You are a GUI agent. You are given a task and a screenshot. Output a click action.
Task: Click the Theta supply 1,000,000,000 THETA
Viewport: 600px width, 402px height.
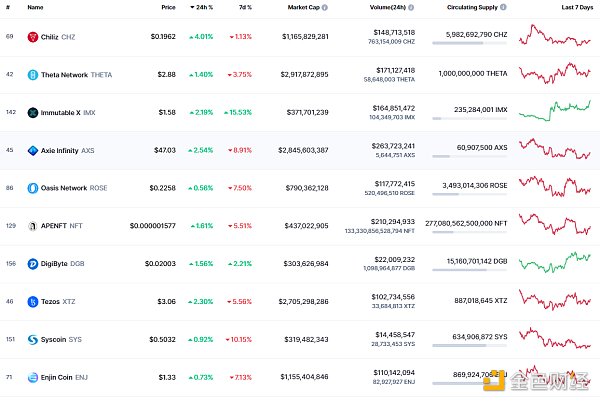[473, 73]
